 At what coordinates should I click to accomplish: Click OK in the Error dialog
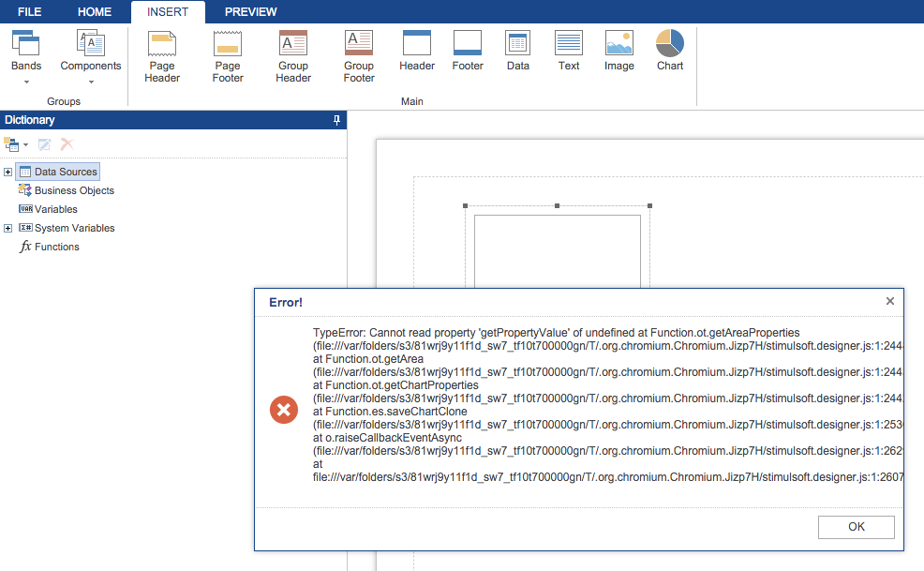click(x=857, y=527)
